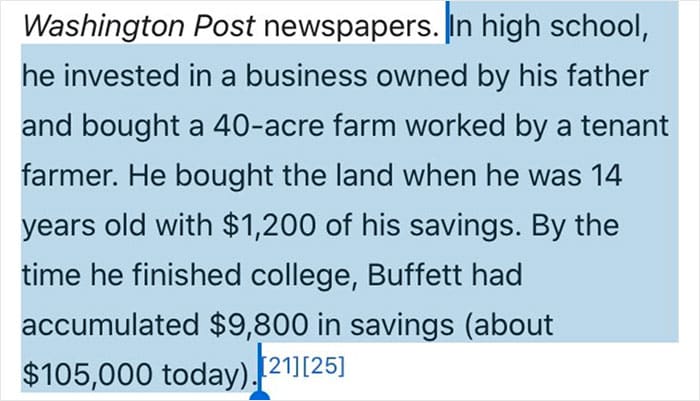
Task: Tap the word "college,"
Action: [304, 276]
